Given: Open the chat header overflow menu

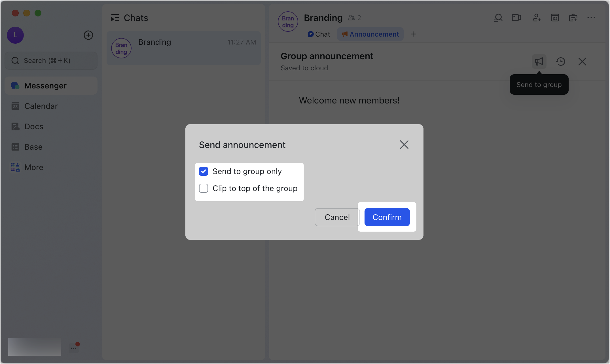Looking at the screenshot, I should pyautogui.click(x=591, y=18).
